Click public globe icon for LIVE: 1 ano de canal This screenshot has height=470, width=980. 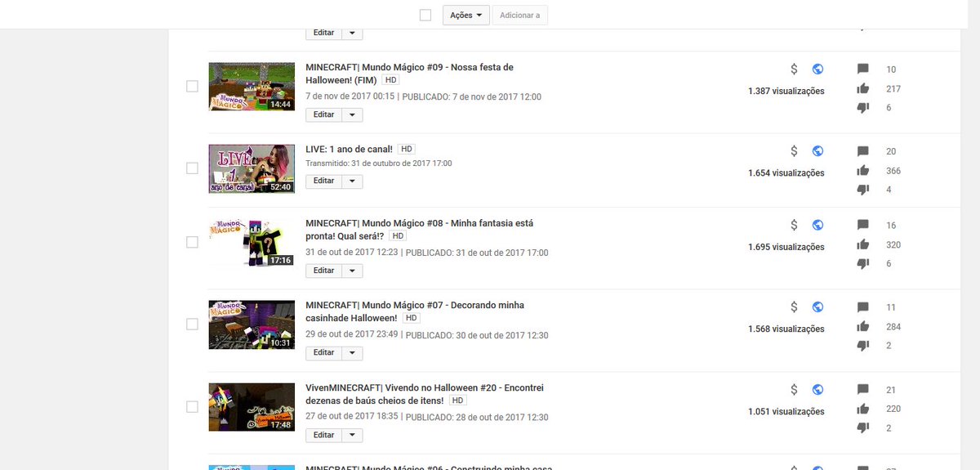pyautogui.click(x=817, y=151)
